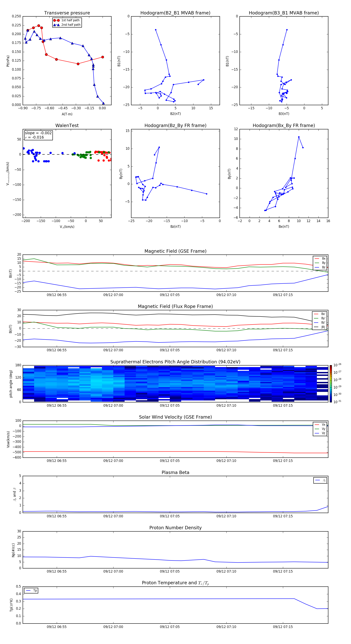
Task: Click 'B3(nT)' x-axis label
Action: click(x=284, y=114)
